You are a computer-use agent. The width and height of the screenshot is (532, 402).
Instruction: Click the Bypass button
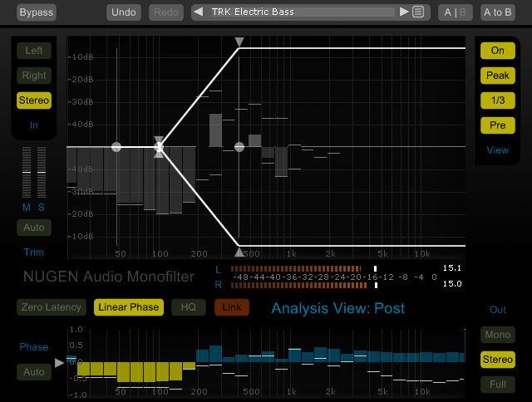[x=35, y=12]
